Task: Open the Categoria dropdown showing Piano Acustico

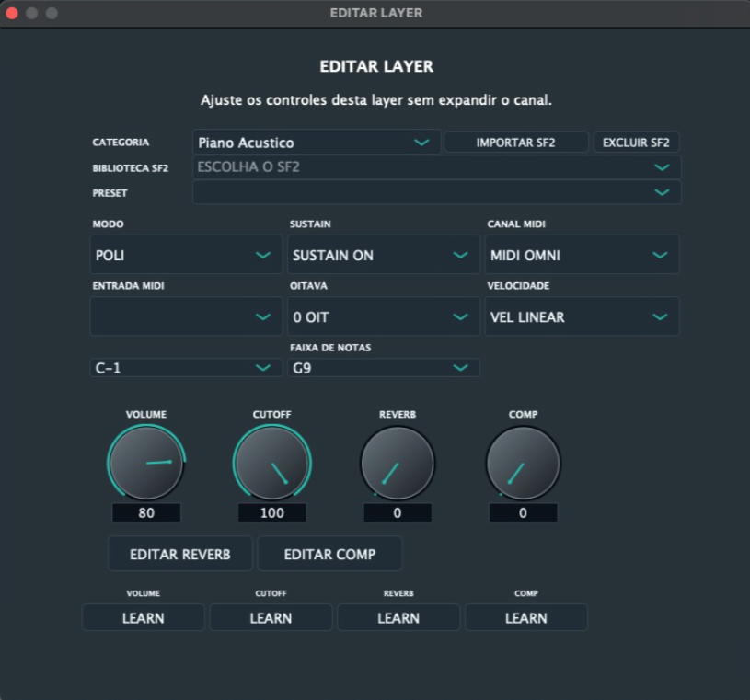Action: [317, 143]
